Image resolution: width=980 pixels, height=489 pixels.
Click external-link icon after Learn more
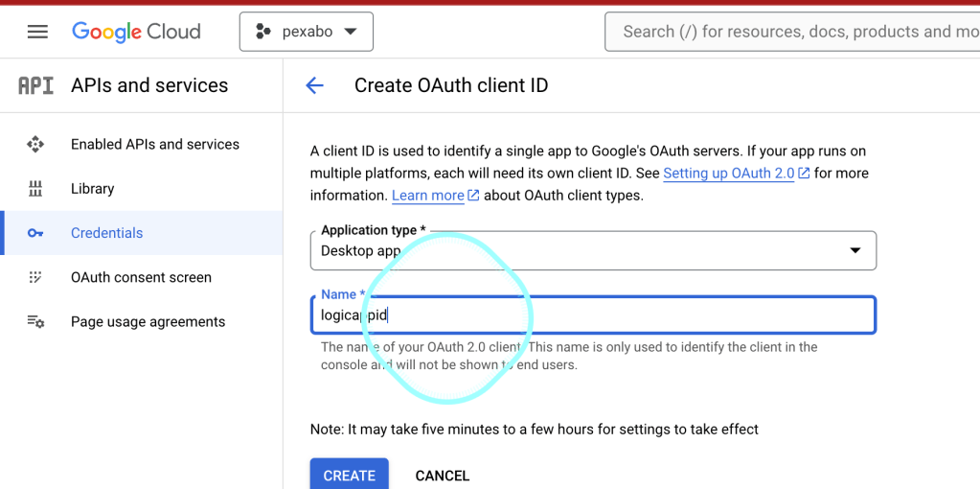tap(474, 196)
